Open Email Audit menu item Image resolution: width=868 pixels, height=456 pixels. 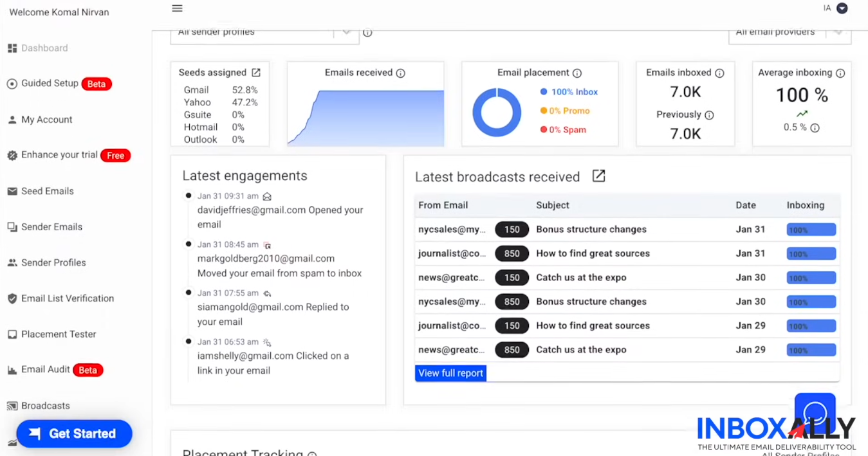pos(46,369)
